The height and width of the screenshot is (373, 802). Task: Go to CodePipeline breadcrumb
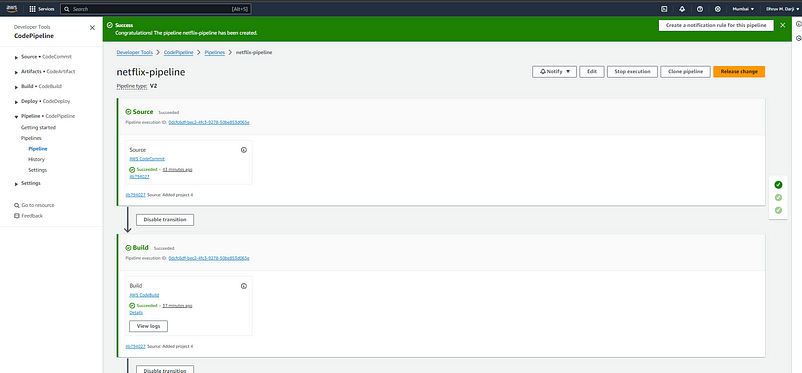click(x=179, y=52)
